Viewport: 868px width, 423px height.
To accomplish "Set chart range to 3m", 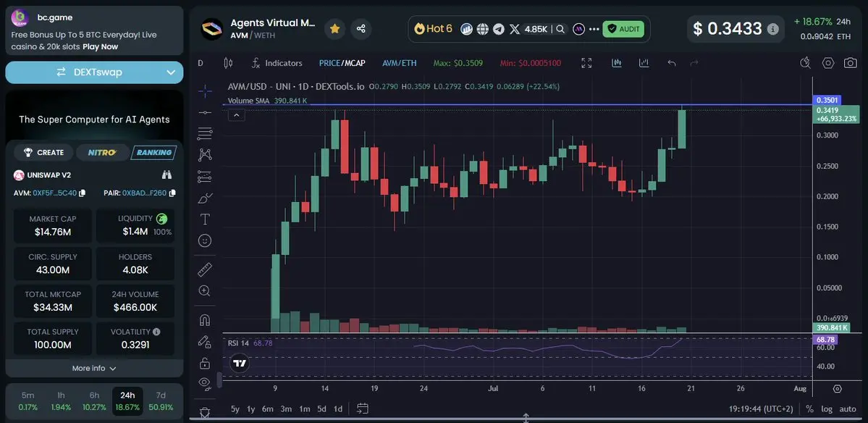I will pyautogui.click(x=286, y=409).
